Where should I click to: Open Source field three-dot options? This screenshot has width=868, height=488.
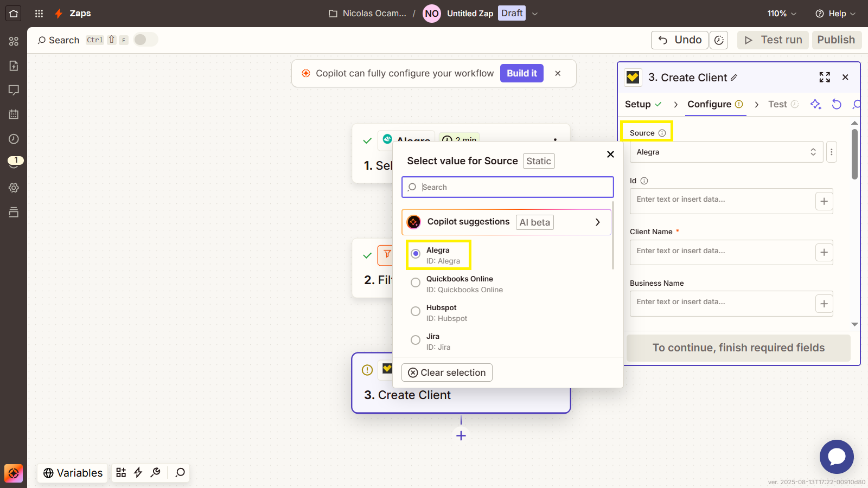[831, 152]
